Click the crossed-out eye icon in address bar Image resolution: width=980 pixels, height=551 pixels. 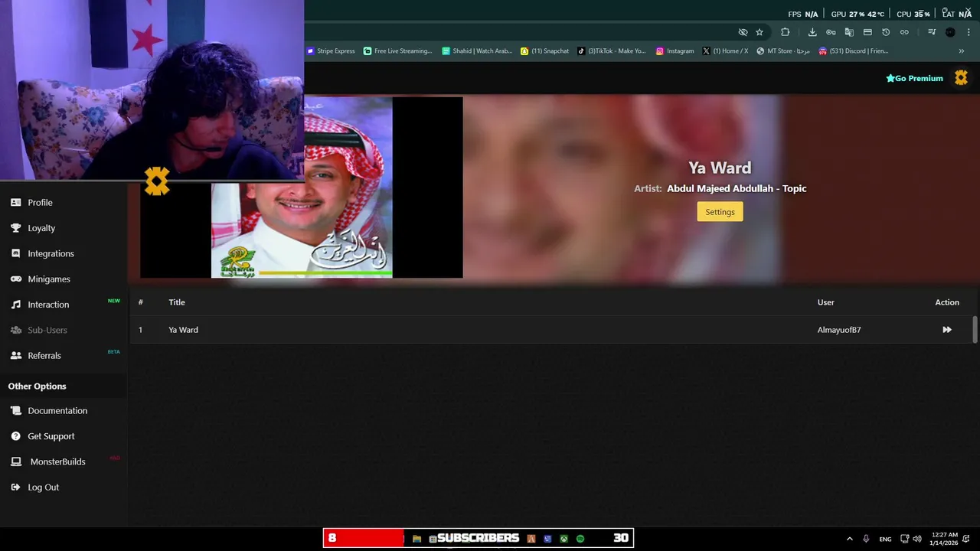point(743,32)
